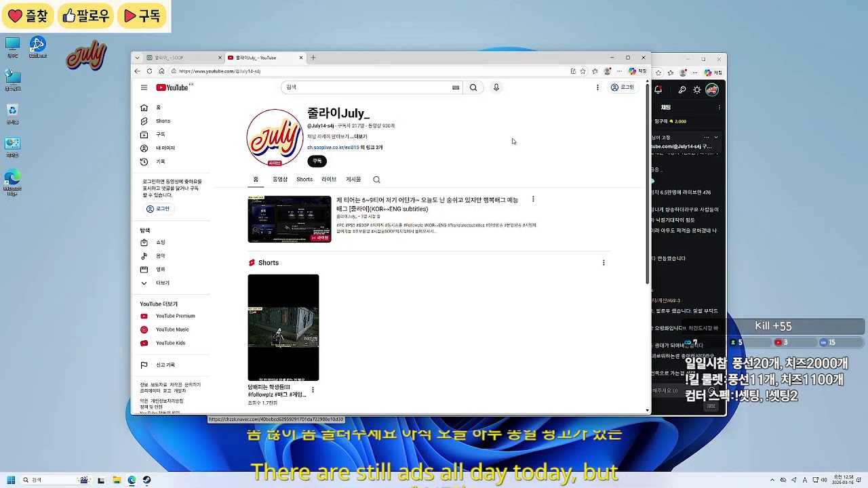Image resolution: width=868 pixels, height=488 pixels.
Task: Switch to the 게시물 tab
Action: click(x=353, y=180)
